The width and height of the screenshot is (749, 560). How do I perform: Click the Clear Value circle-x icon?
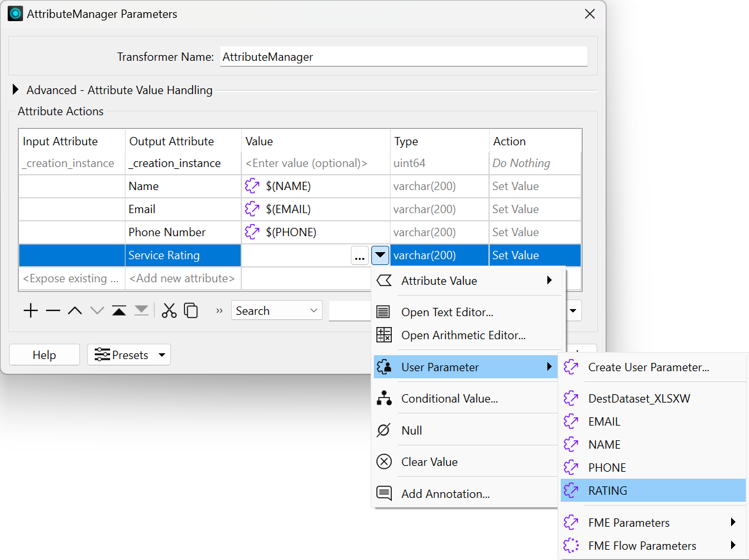point(384,461)
